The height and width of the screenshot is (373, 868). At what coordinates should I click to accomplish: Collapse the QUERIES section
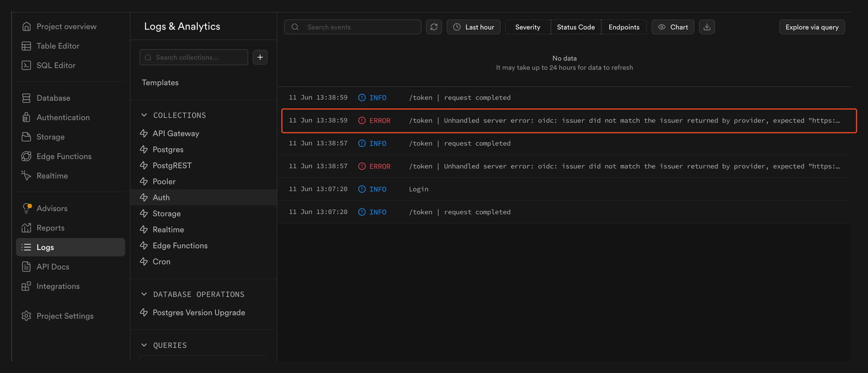[x=144, y=345]
